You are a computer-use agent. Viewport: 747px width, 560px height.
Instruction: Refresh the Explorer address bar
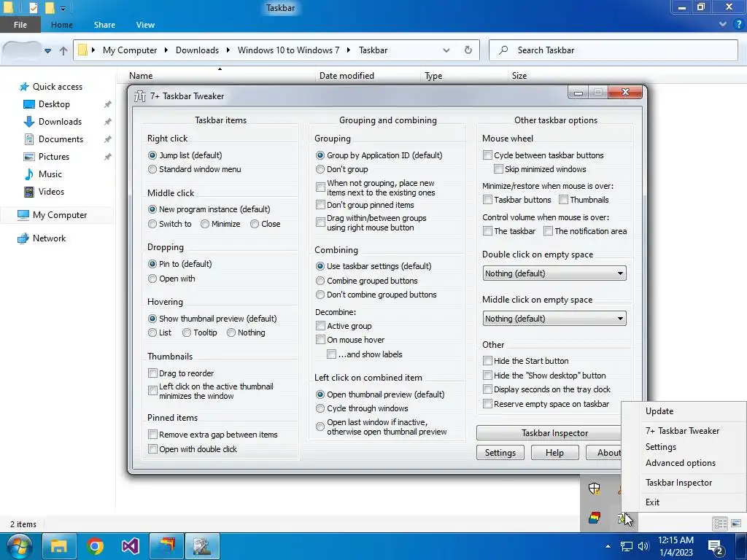pyautogui.click(x=468, y=50)
